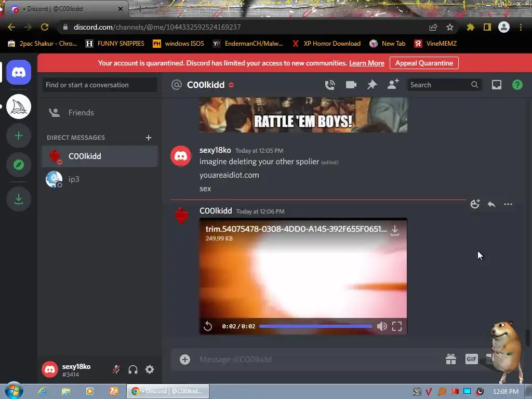The width and height of the screenshot is (532, 399).
Task: Toggle headphones deafen
Action: point(133,369)
